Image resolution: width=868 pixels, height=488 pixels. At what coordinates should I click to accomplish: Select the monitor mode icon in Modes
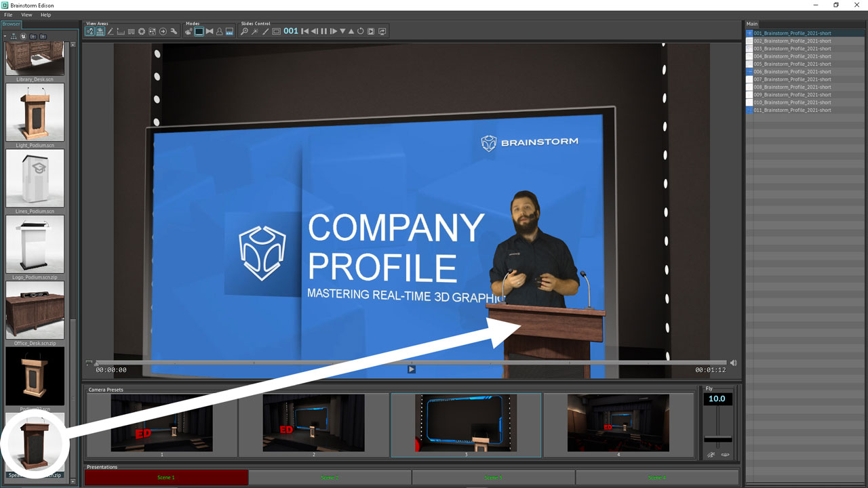tap(199, 31)
